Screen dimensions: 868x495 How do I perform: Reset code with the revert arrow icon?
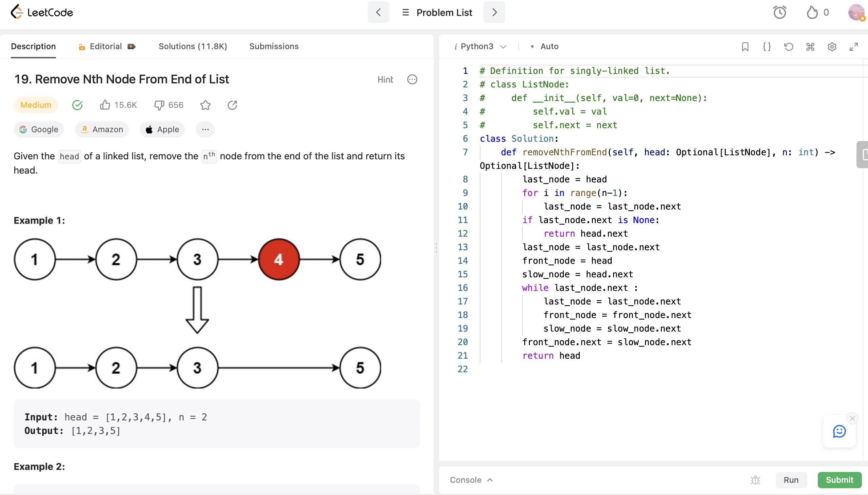point(788,46)
